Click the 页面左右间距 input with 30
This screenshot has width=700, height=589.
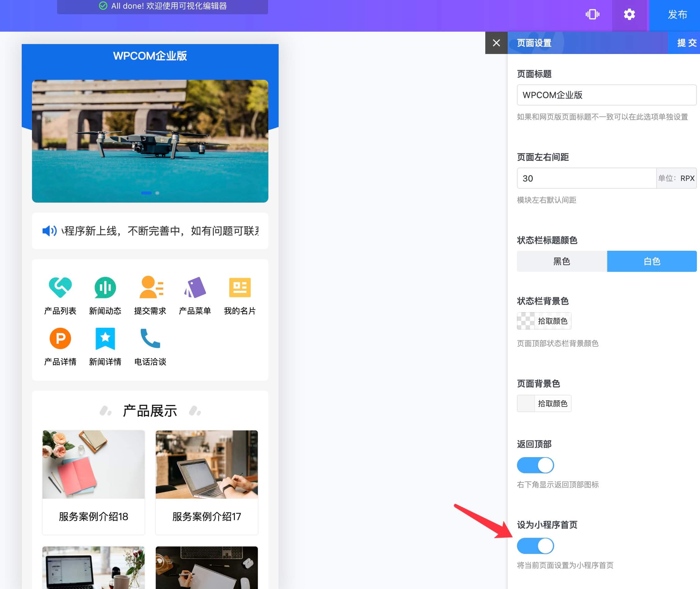coord(586,178)
